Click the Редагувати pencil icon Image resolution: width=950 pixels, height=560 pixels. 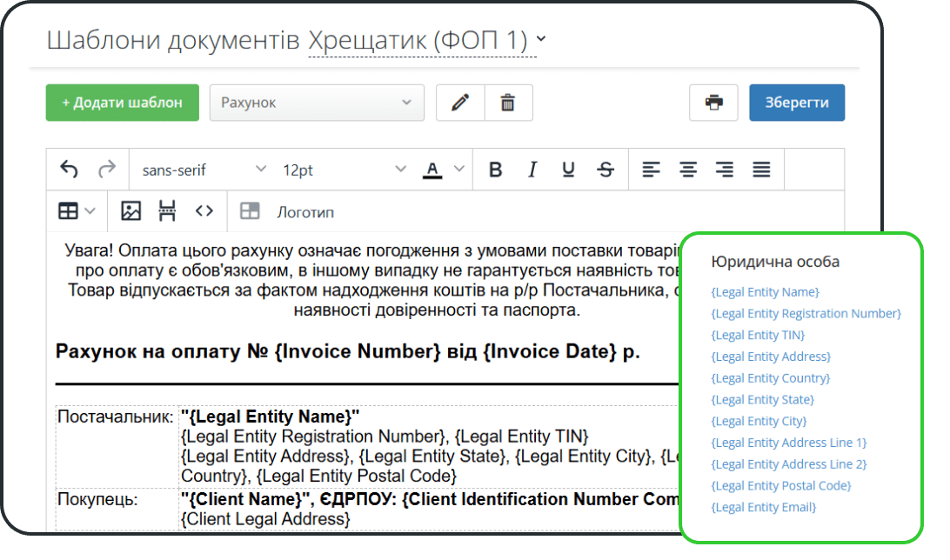click(x=459, y=102)
